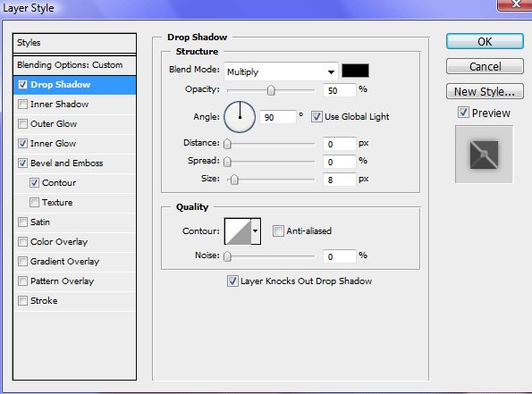Select the Styles list header
The height and width of the screenshot is (394, 532).
point(74,43)
